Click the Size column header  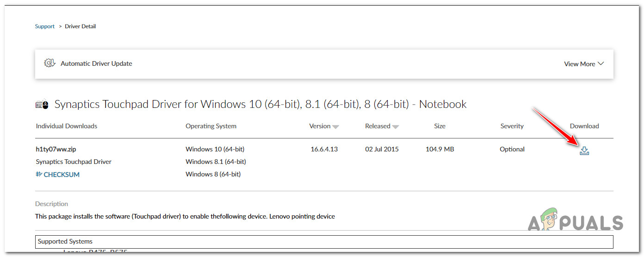click(440, 126)
